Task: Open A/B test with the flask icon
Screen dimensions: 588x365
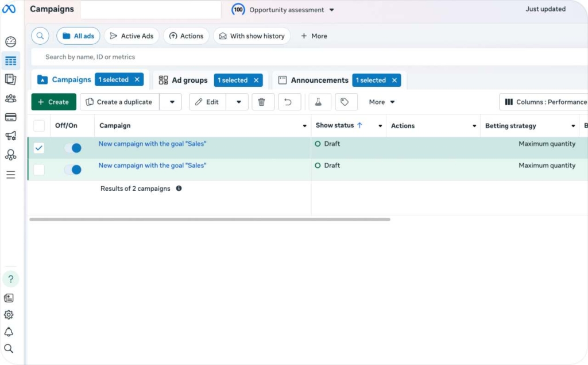Action: (x=319, y=102)
